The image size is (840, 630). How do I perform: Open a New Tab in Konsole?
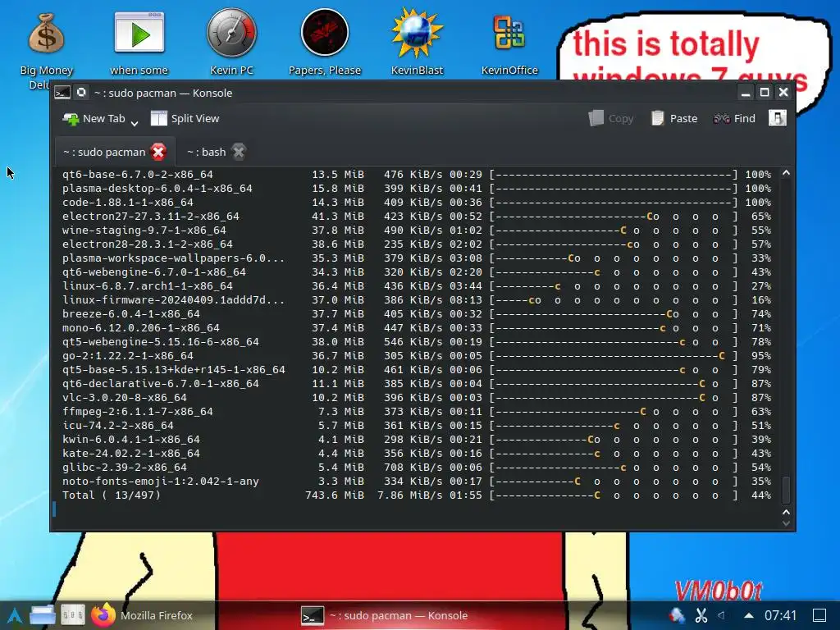tap(94, 118)
